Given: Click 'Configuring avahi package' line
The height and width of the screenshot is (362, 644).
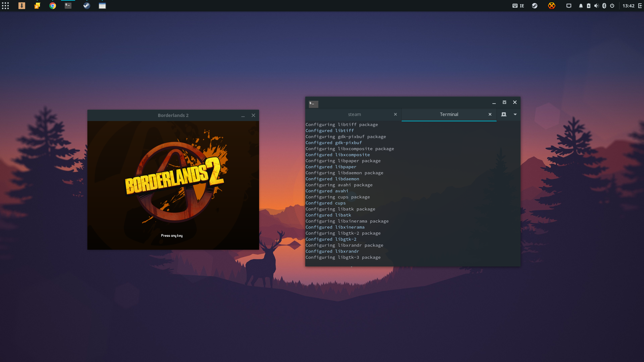Looking at the screenshot, I should pos(339,185).
